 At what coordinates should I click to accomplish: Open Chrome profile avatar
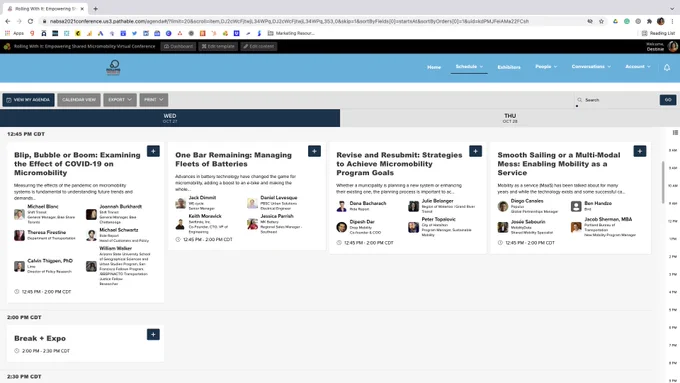coord(660,21)
